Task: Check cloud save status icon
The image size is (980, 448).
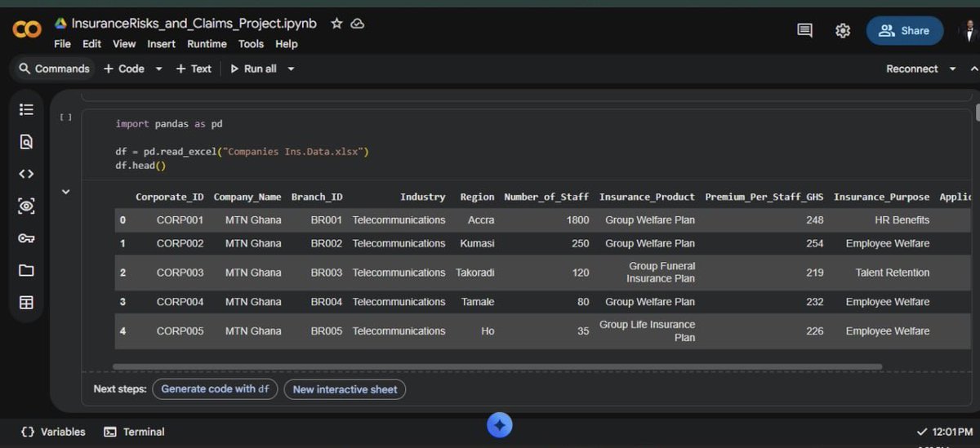Action: coord(357,24)
